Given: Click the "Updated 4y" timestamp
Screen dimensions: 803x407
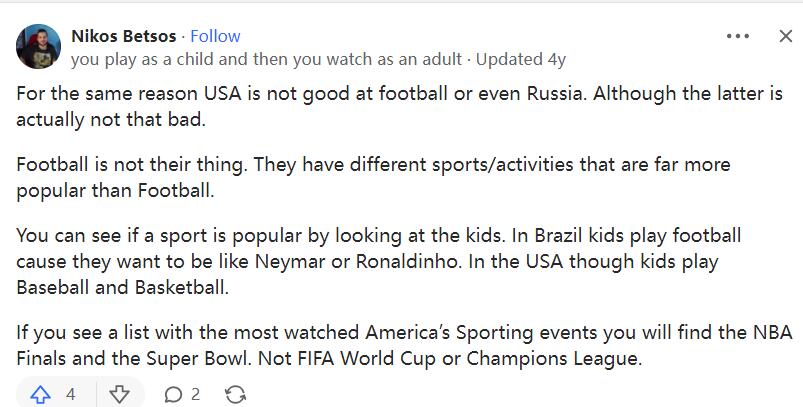Looking at the screenshot, I should [x=522, y=59].
